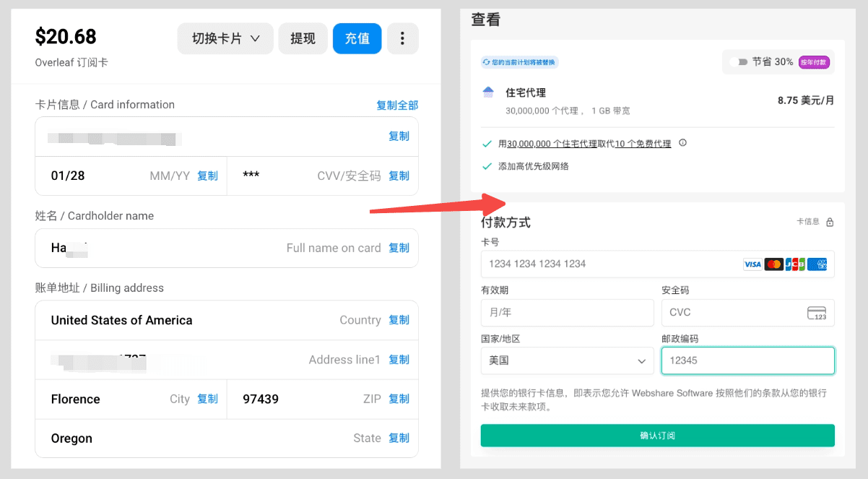This screenshot has width=868, height=479.
Task: Toggle the 节省 30% yearly billing switch
Action: click(739, 62)
